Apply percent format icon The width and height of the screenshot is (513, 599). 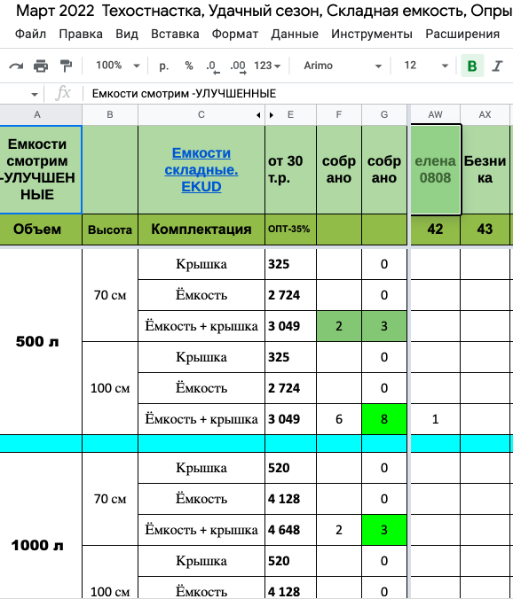tap(189, 66)
